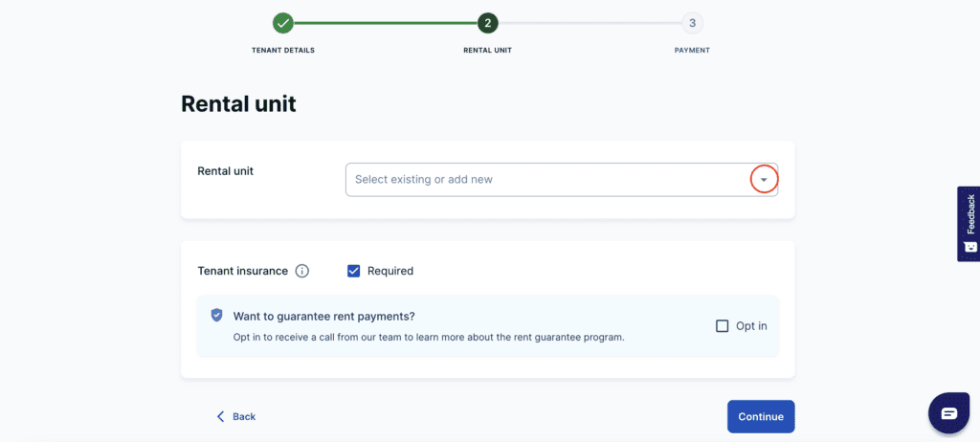980x442 pixels.
Task: Uncheck the Required tenant insurance checkbox
Action: click(354, 271)
